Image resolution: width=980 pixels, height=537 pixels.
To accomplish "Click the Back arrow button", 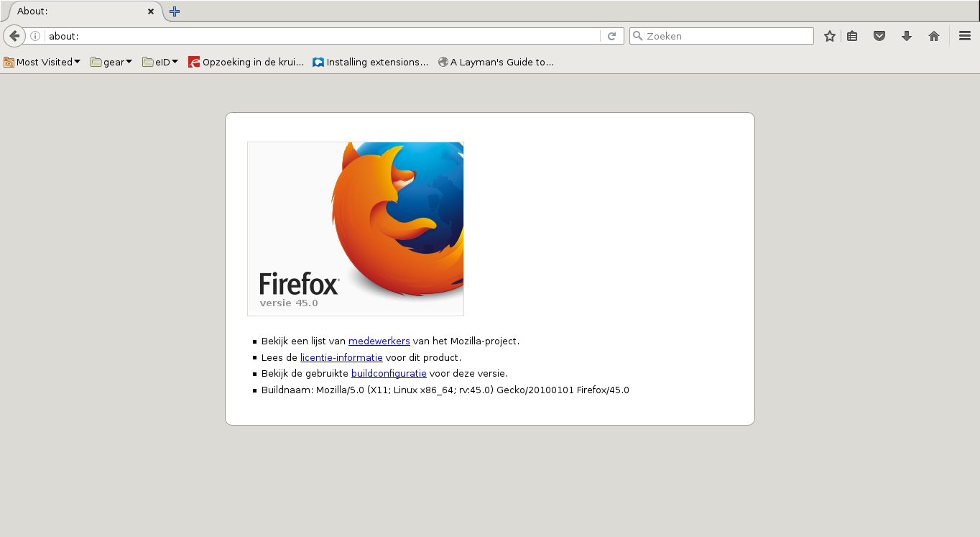I will click(14, 36).
